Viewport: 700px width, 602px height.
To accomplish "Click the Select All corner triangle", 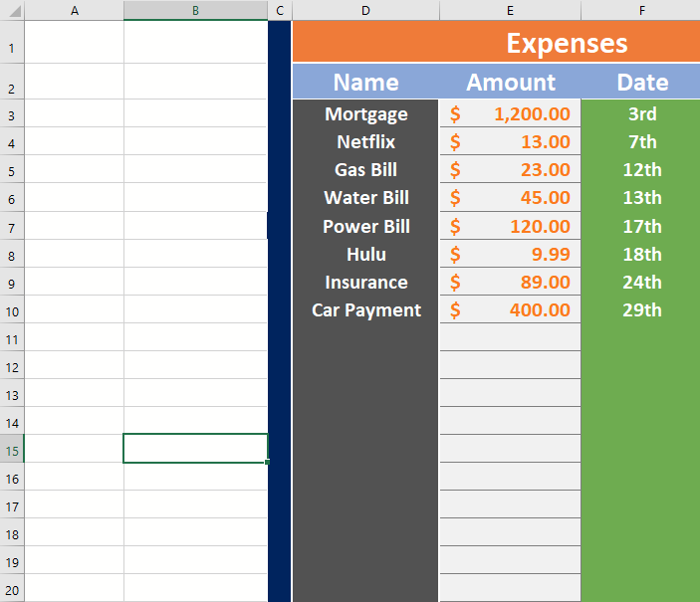I will pos(14,11).
